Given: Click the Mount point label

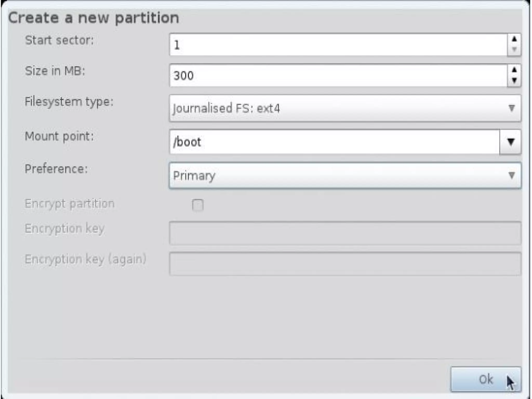Looking at the screenshot, I should pyautogui.click(x=59, y=136).
